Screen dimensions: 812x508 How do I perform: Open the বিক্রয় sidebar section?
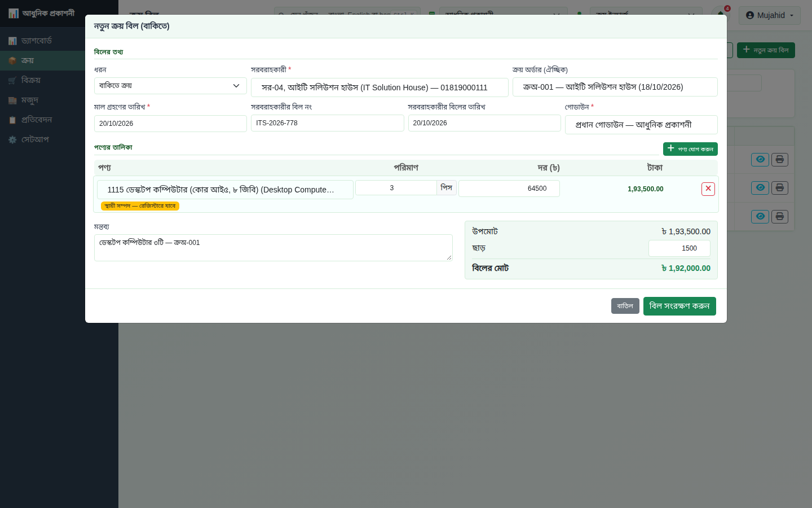[59, 80]
